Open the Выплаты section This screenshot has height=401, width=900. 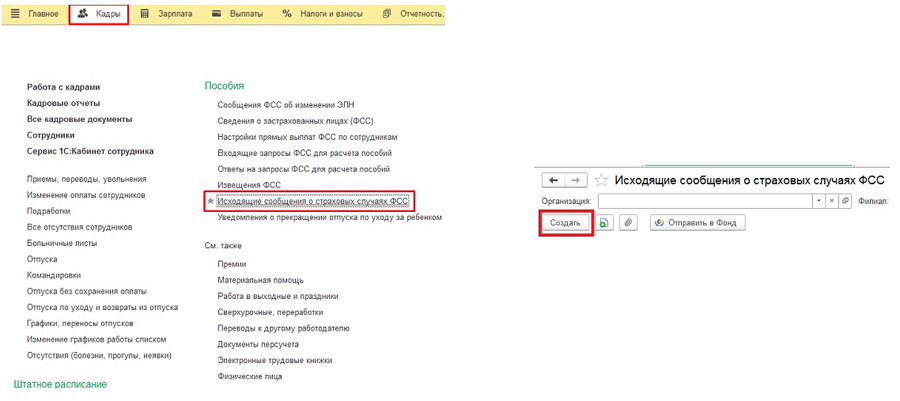click(x=237, y=14)
